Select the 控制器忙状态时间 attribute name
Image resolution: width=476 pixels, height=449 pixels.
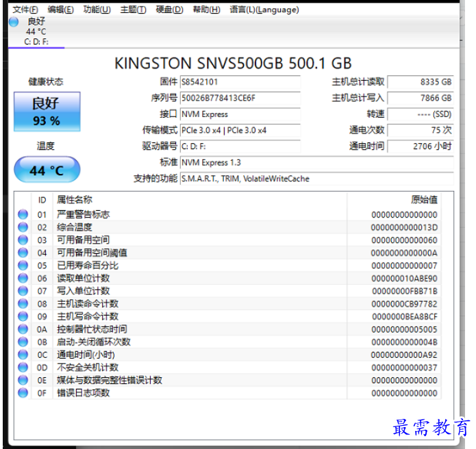tap(92, 329)
